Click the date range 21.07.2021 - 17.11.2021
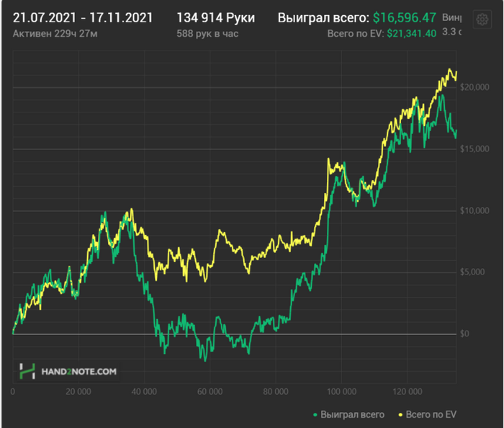This screenshot has width=504, height=428. point(83,18)
